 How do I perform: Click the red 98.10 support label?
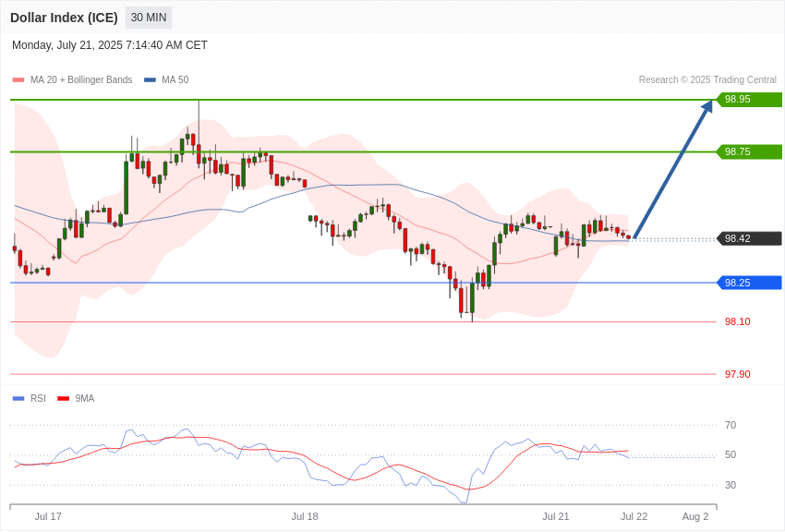click(x=738, y=321)
